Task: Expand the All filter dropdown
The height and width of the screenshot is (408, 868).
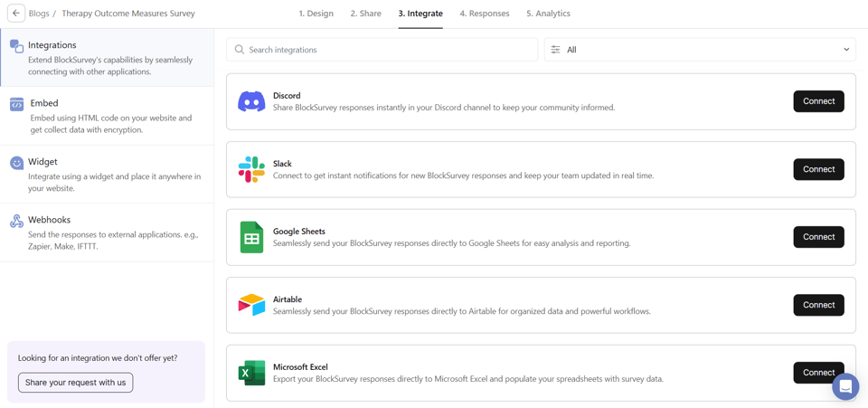Action: point(700,49)
